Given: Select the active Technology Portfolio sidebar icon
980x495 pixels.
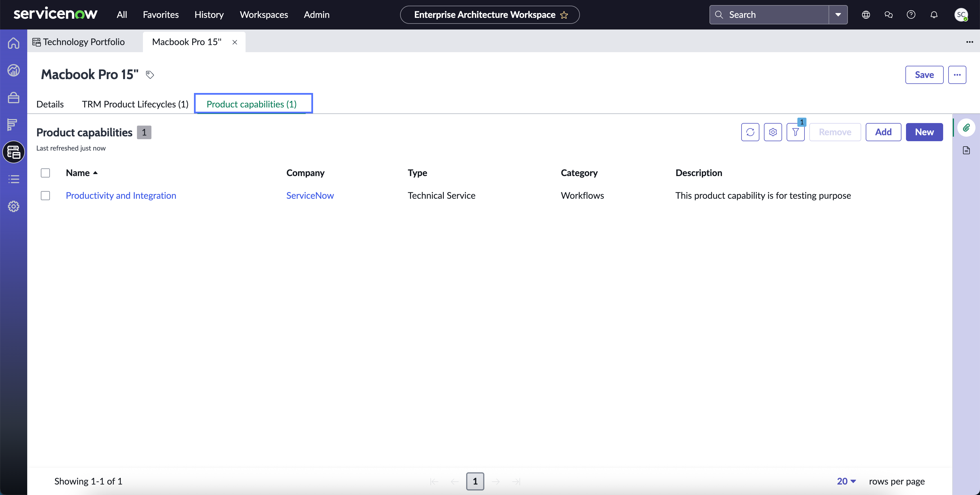Looking at the screenshot, I should coord(14,152).
